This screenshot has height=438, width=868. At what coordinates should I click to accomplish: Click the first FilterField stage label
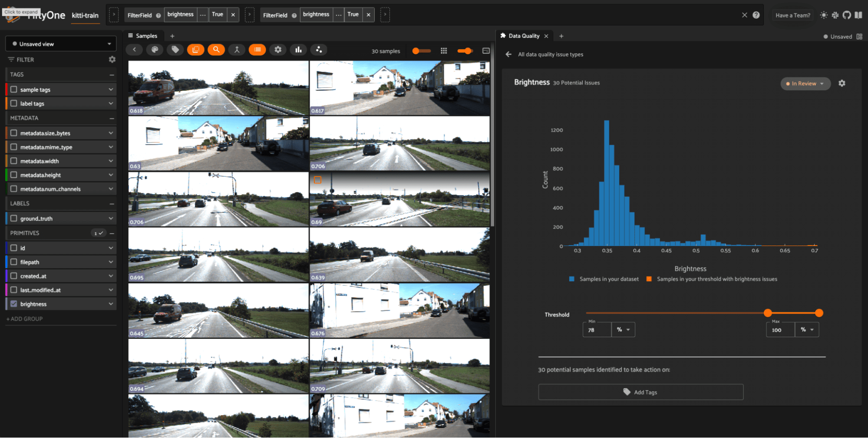[x=140, y=15]
